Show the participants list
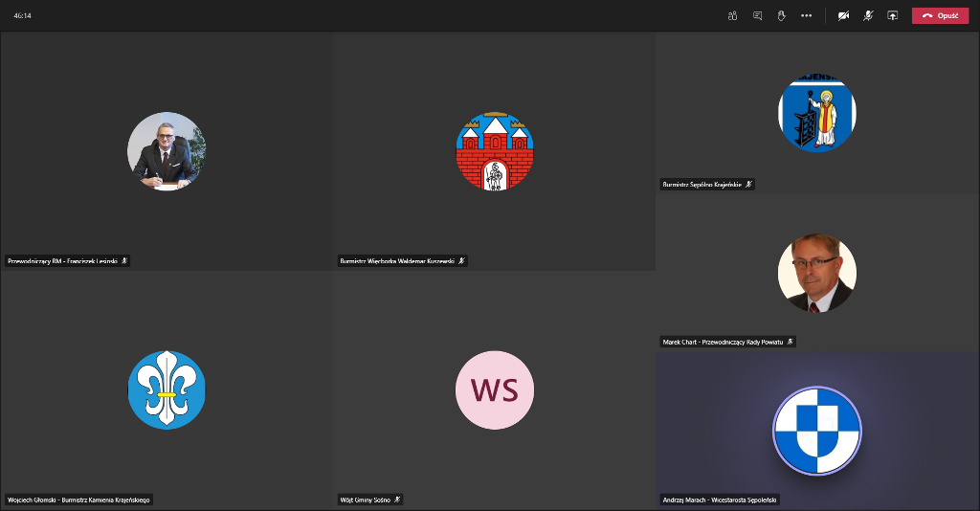The image size is (980, 511). pyautogui.click(x=732, y=15)
